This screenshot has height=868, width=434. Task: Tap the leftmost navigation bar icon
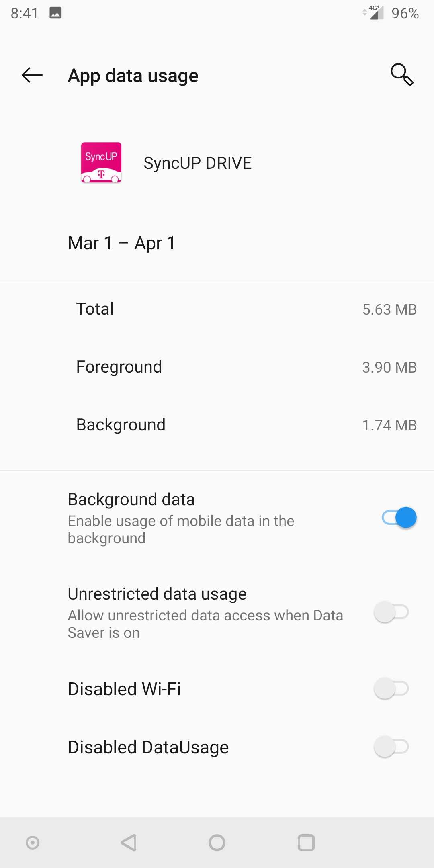(x=33, y=843)
